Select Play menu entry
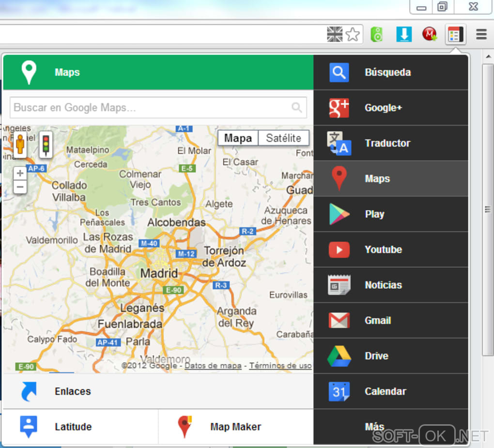 coord(391,214)
